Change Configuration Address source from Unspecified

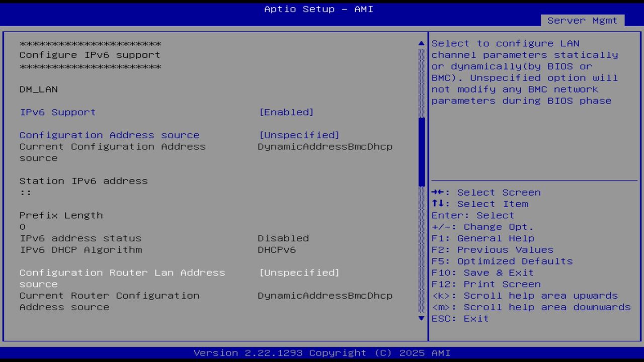pos(299,135)
